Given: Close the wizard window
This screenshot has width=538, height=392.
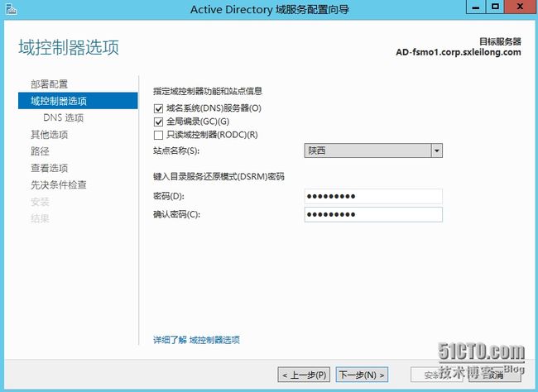Looking at the screenshot, I should 521,7.
